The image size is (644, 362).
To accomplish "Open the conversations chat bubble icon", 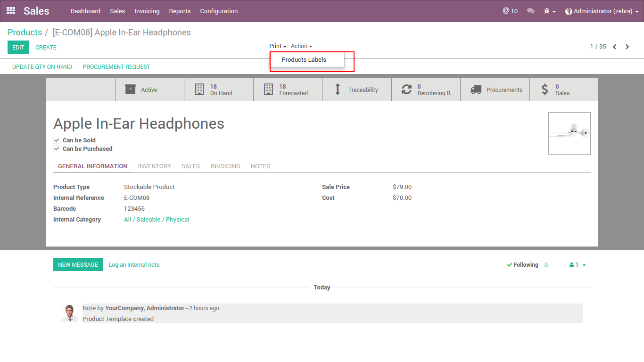I will [x=531, y=11].
